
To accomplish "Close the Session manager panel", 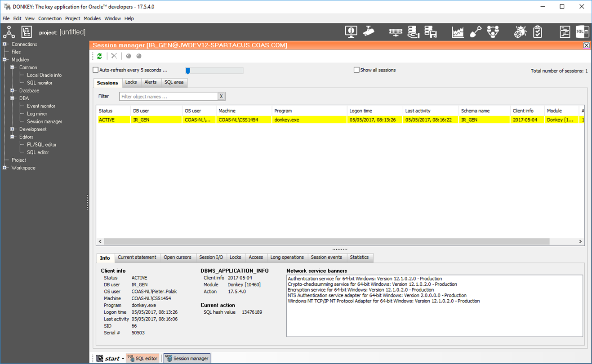I will 586,45.
